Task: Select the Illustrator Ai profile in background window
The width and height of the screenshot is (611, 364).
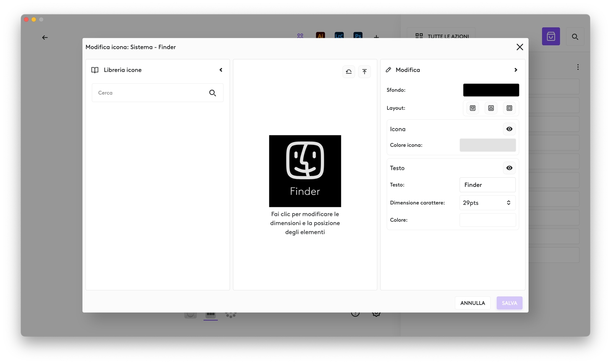Action: click(x=320, y=35)
